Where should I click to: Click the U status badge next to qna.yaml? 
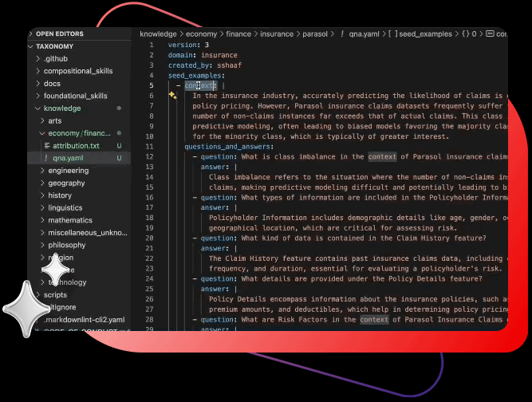(119, 158)
